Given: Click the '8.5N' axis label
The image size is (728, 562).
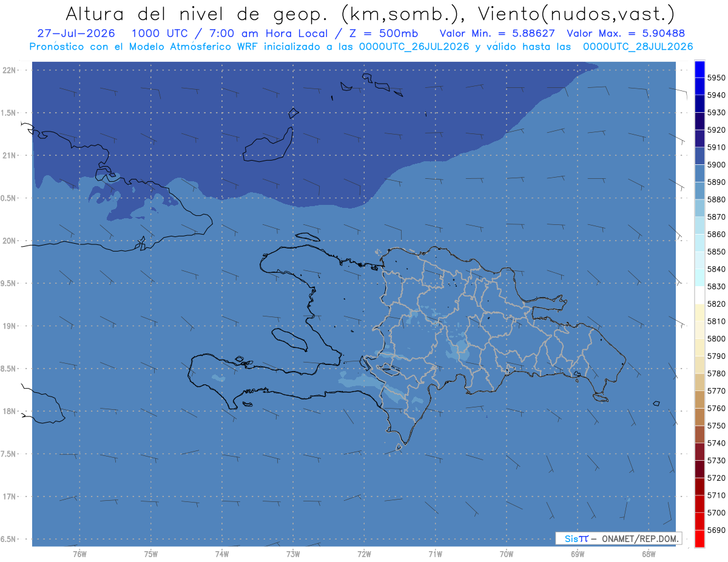Looking at the screenshot, I should 8,369.
